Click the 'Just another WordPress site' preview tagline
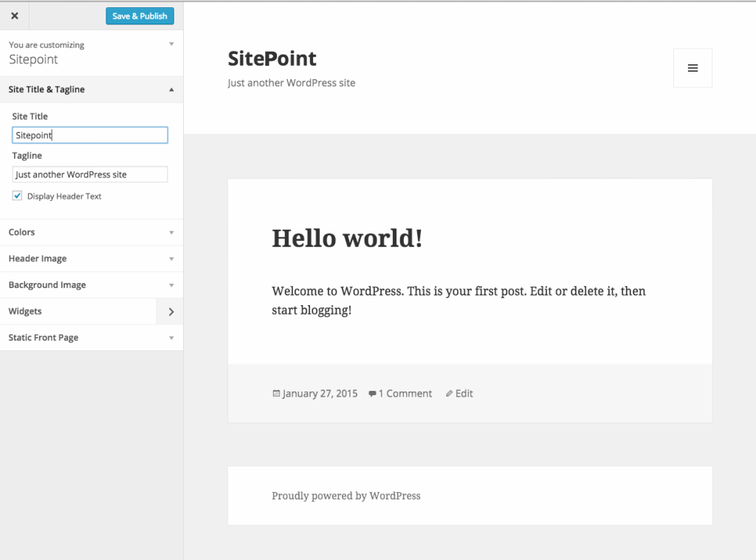Screen dimensions: 756x560 [291, 83]
